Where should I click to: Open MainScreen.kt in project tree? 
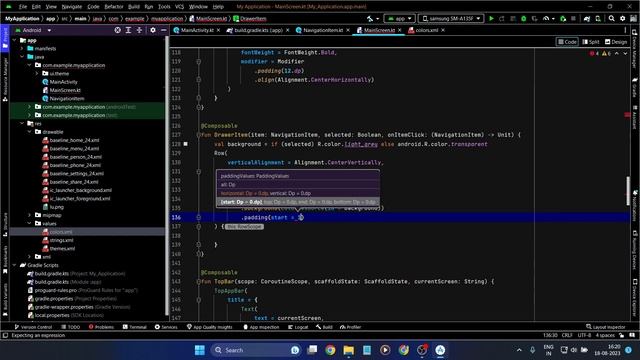(61, 90)
